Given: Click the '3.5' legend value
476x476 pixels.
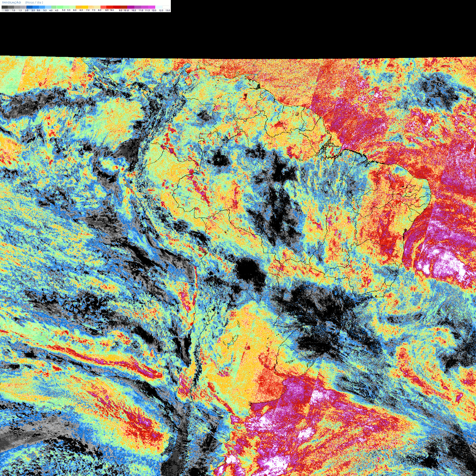Looking at the screenshot, I should [45, 10].
